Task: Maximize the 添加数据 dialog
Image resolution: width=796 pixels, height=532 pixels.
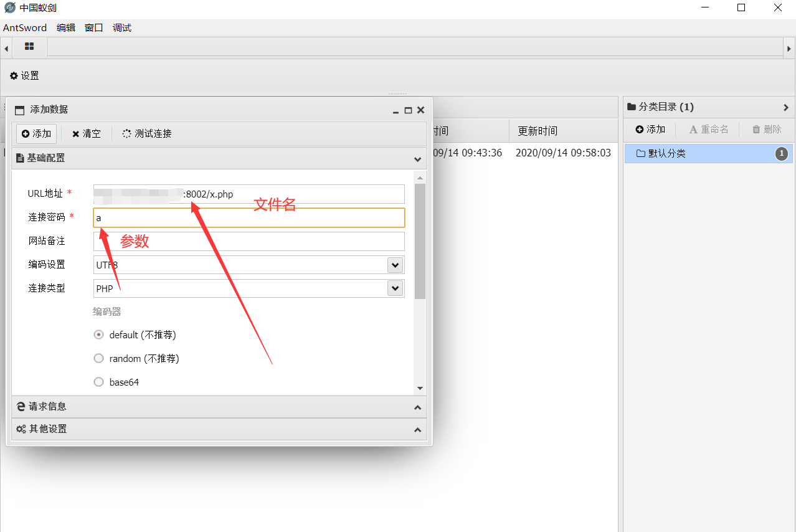Action: (x=408, y=110)
